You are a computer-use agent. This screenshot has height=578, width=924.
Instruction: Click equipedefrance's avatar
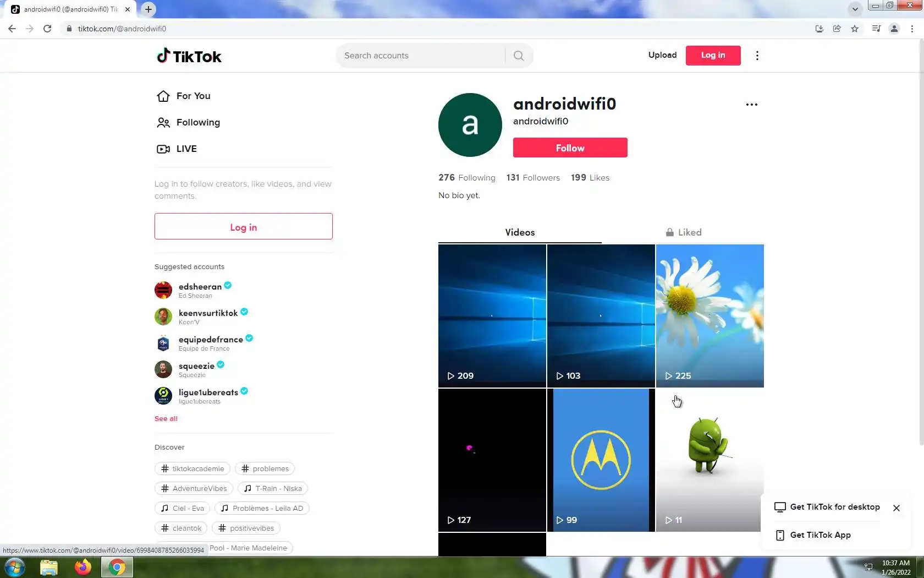click(x=163, y=343)
